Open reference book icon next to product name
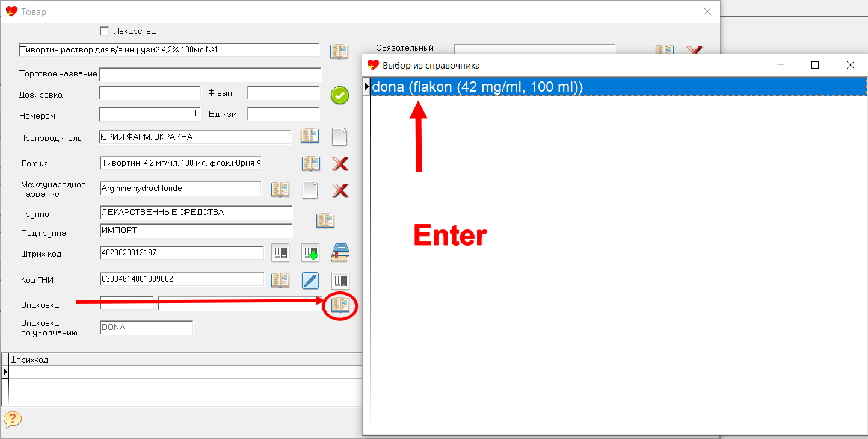Viewport: 868px width, 439px height. 339,51
